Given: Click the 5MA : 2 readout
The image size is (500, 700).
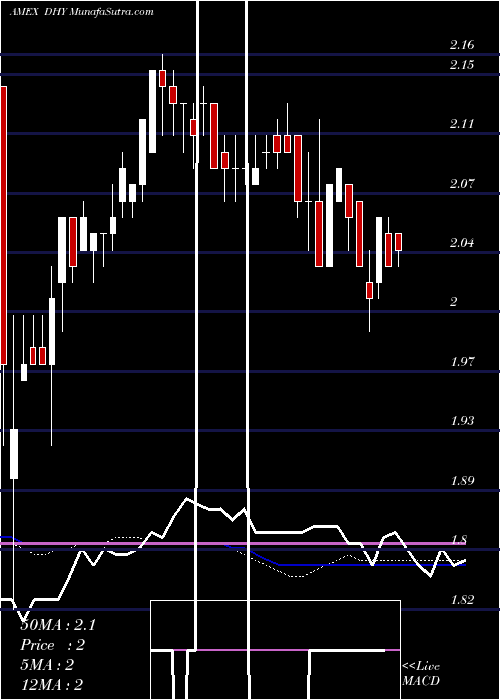Looking at the screenshot, I should coord(47,665).
